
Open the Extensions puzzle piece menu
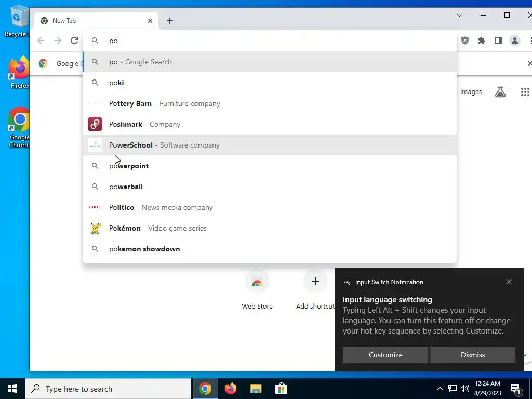coord(482,41)
